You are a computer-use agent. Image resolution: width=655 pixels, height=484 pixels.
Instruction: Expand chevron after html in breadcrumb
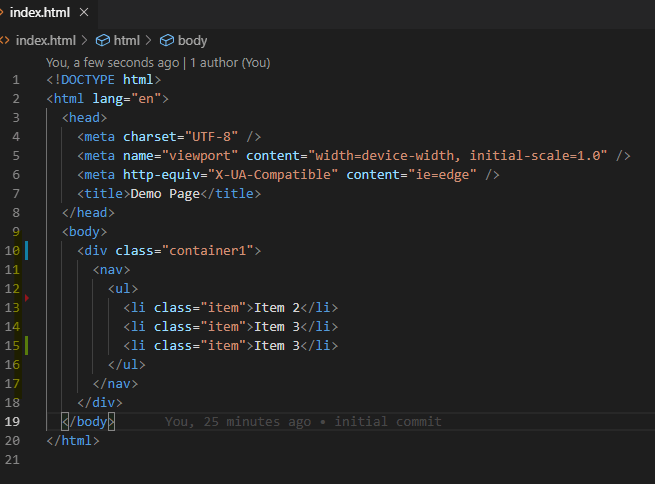(x=148, y=41)
